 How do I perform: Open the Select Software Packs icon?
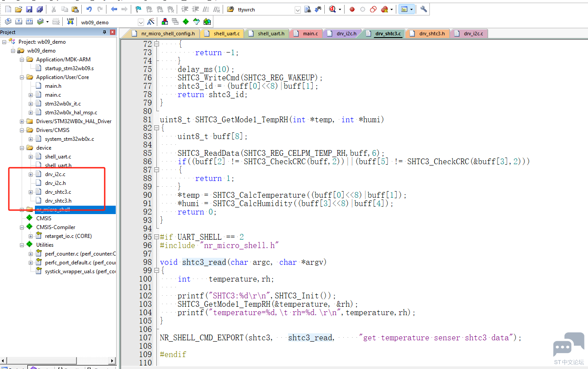(197, 22)
